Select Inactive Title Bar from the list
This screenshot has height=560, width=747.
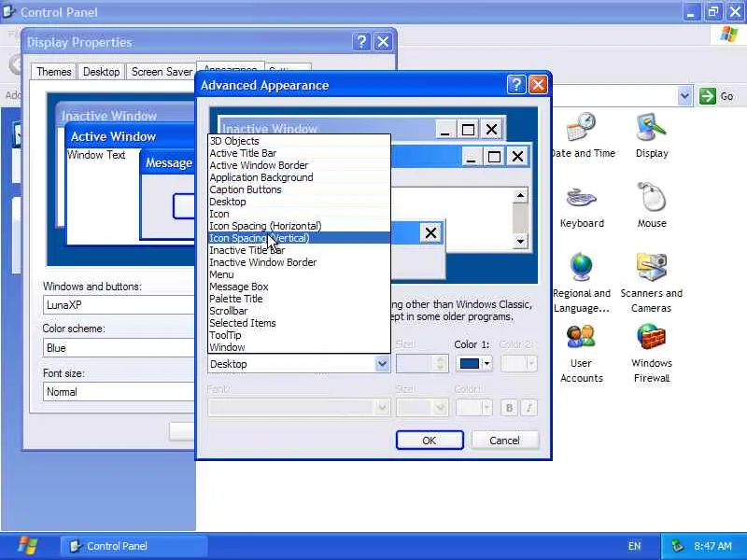[x=299, y=250]
